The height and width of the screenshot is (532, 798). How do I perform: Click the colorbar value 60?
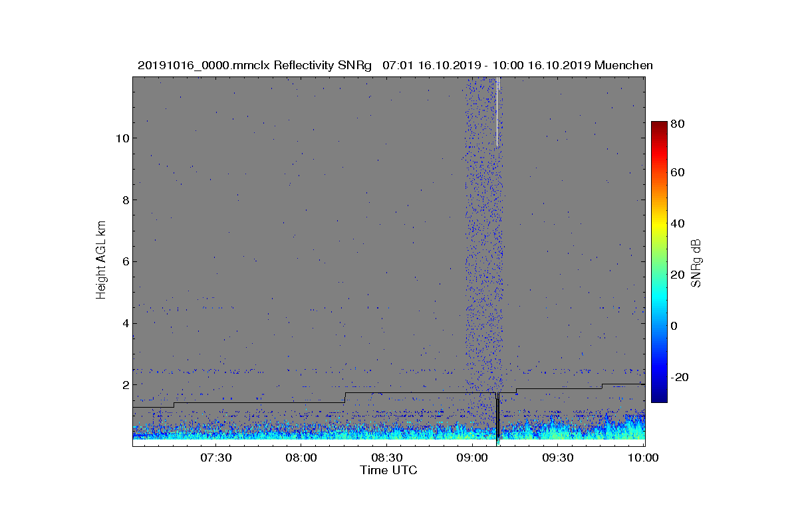pos(678,173)
